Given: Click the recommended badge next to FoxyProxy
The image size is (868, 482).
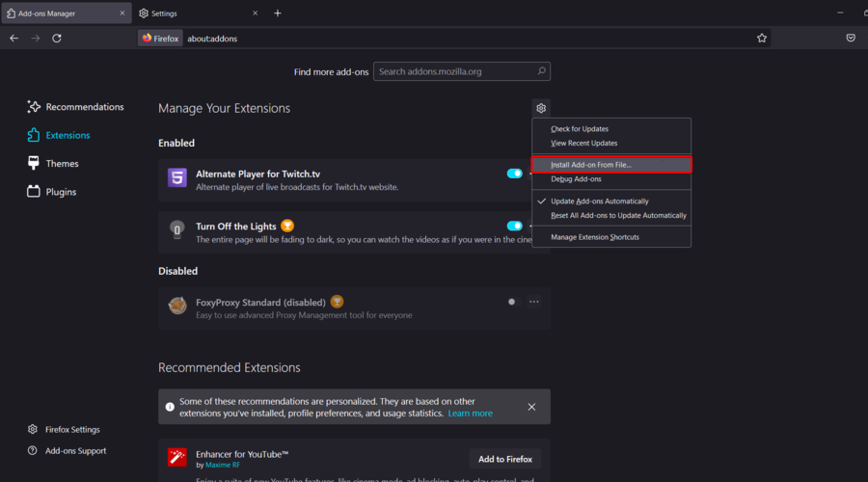Looking at the screenshot, I should pyautogui.click(x=337, y=302).
